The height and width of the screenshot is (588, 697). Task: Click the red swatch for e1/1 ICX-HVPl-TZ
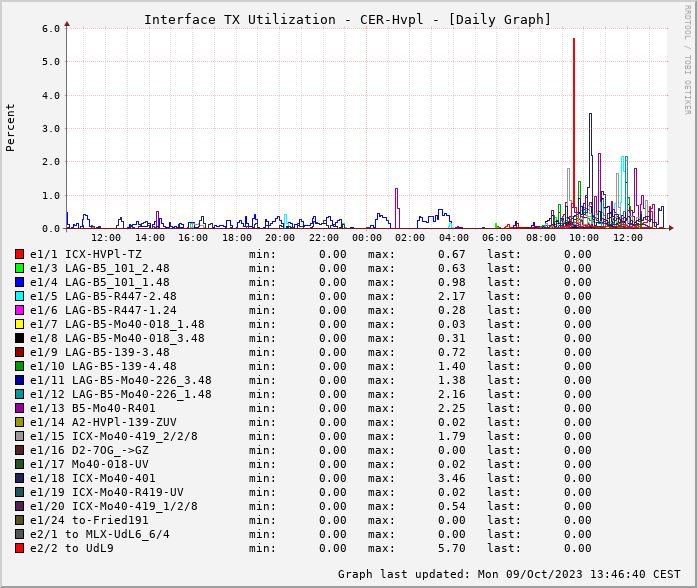(x=19, y=254)
